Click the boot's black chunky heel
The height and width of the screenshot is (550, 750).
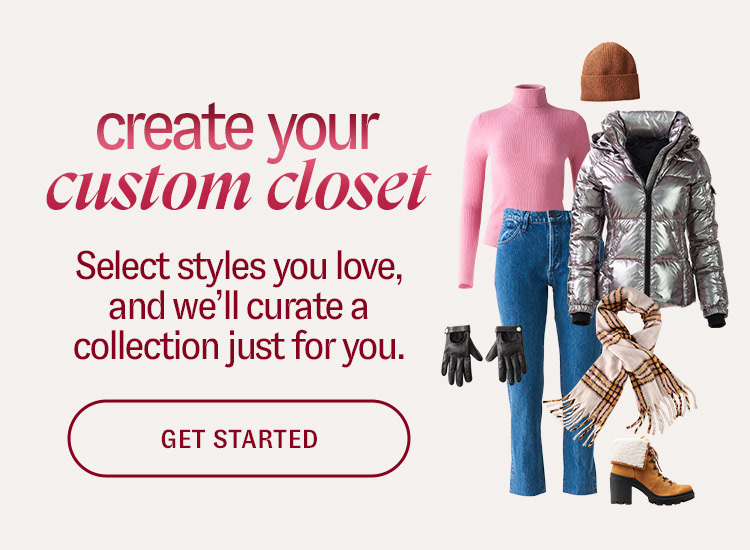621,488
